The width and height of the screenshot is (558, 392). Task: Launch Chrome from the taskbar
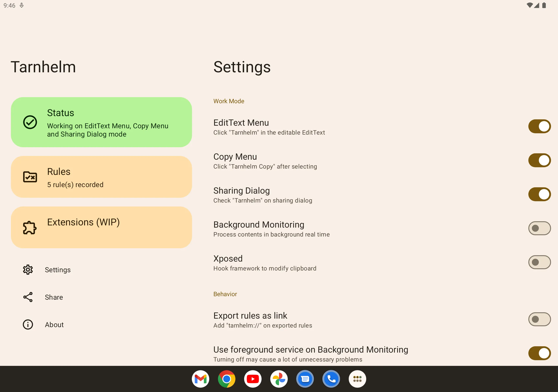226,379
